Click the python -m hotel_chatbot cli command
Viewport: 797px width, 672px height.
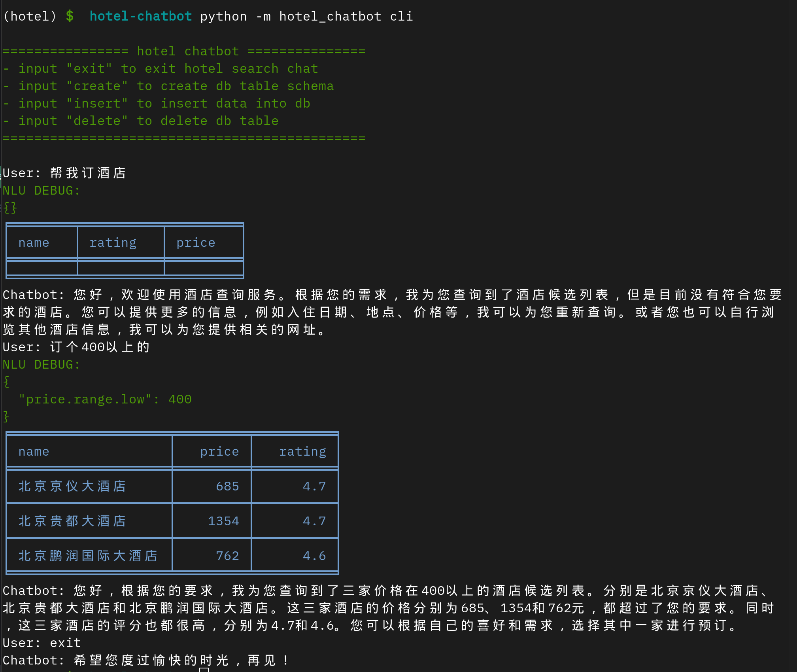click(x=306, y=16)
